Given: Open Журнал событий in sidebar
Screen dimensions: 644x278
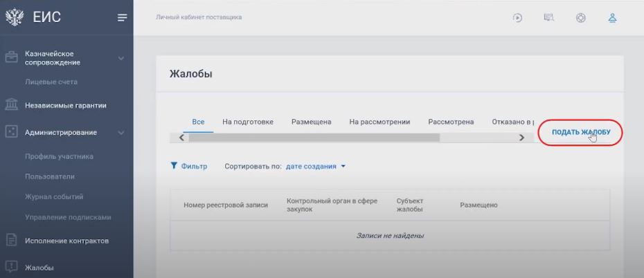Looking at the screenshot, I should pyautogui.click(x=54, y=197).
